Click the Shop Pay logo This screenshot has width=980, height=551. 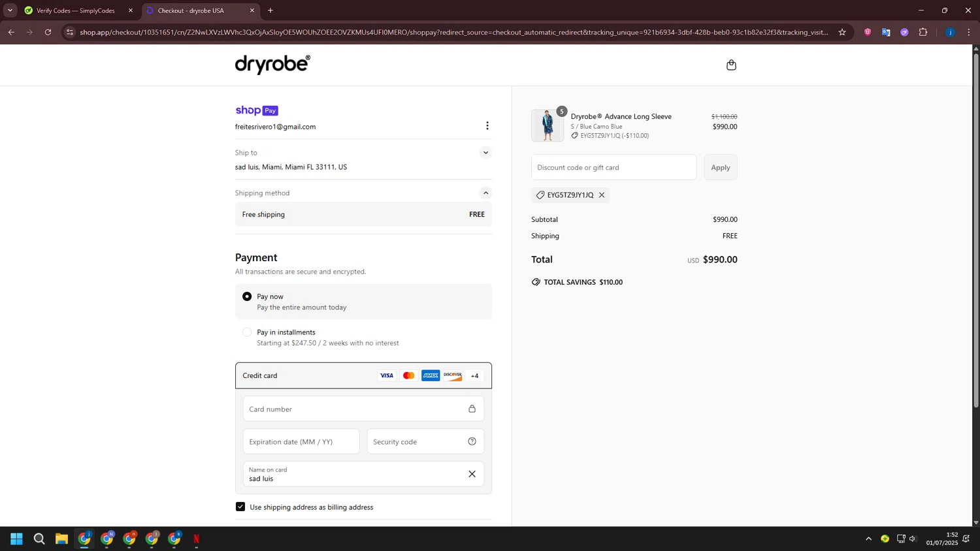click(x=257, y=110)
